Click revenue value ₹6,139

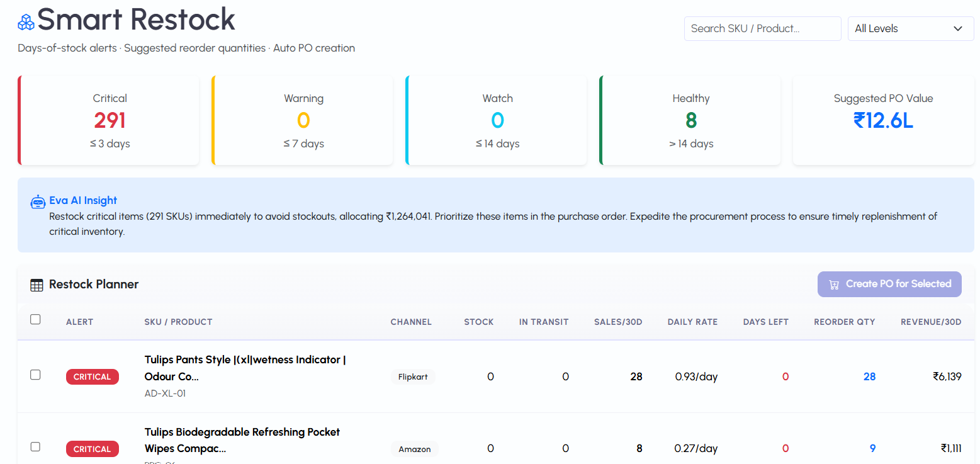coord(947,376)
